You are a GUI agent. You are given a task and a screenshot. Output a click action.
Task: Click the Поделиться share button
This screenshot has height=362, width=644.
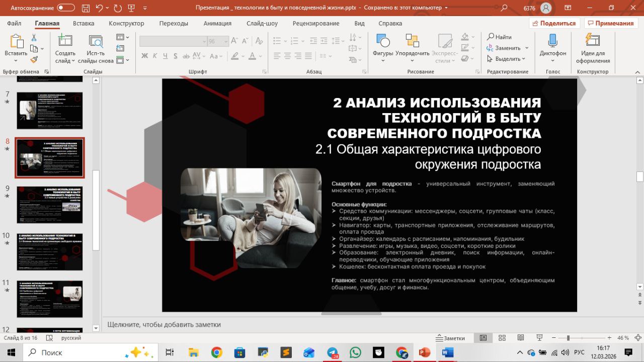[554, 23]
